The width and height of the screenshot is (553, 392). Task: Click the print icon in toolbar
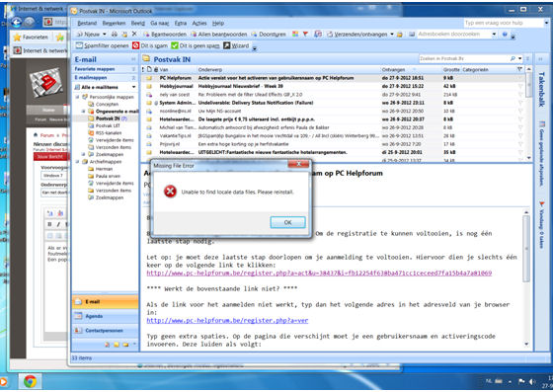[x=115, y=35]
